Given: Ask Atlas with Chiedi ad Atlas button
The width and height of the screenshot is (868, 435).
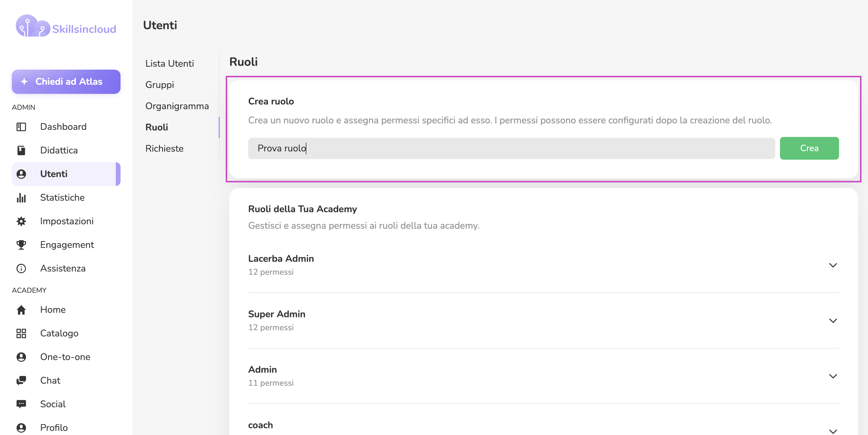Looking at the screenshot, I should click(66, 81).
